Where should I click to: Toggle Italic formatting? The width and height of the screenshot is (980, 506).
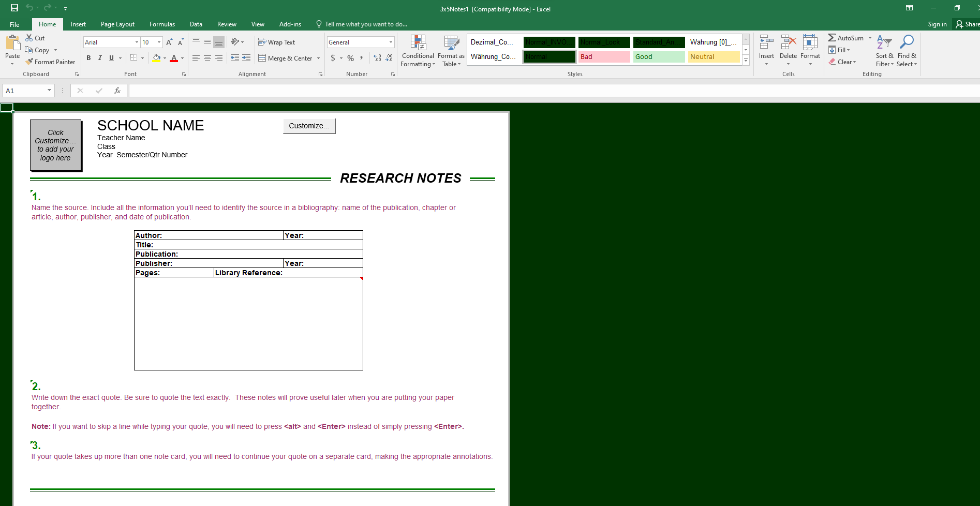pos(100,58)
